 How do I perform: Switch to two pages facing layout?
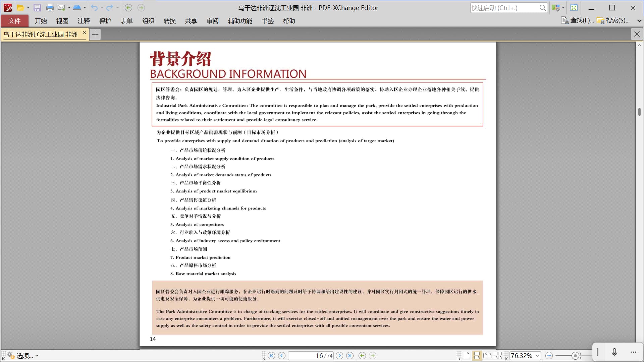pyautogui.click(x=487, y=356)
